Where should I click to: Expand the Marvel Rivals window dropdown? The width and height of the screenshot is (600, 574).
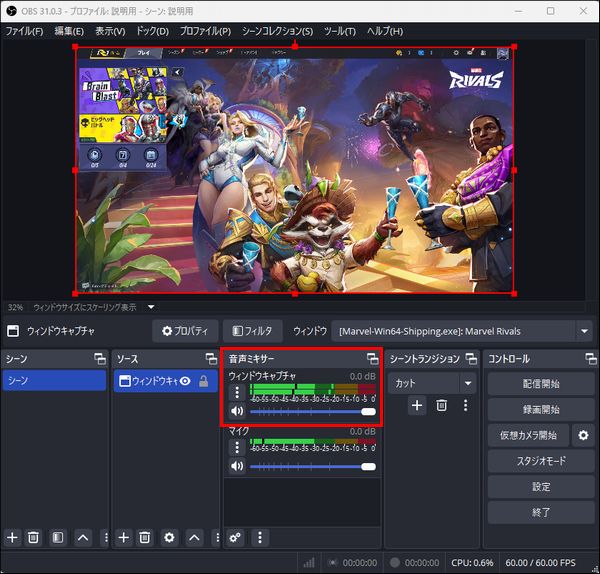584,331
